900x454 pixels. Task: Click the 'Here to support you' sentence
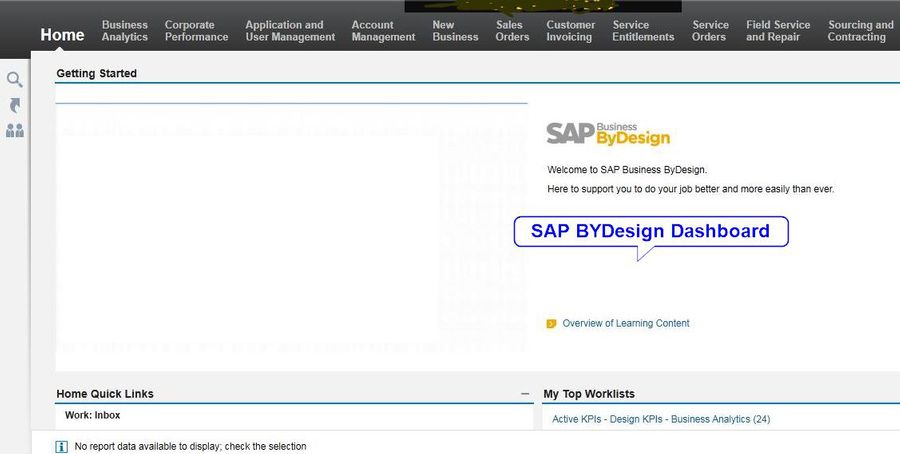[x=690, y=189]
